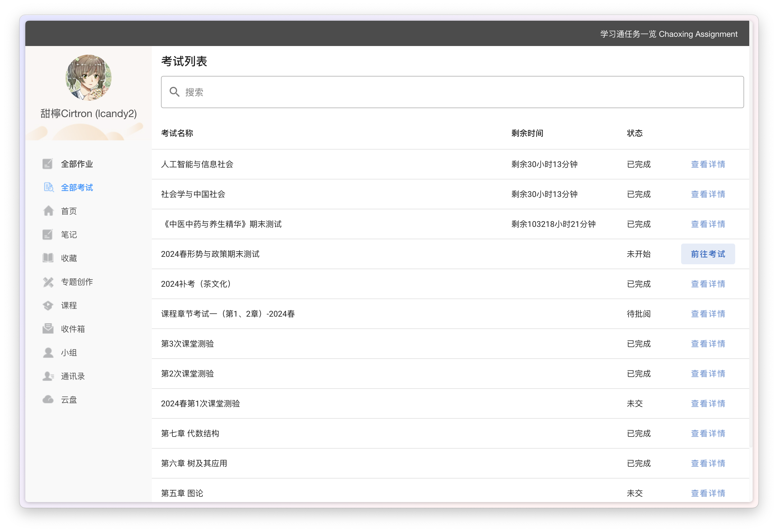
Task: Click into the 搜索 search field
Action: (x=452, y=92)
